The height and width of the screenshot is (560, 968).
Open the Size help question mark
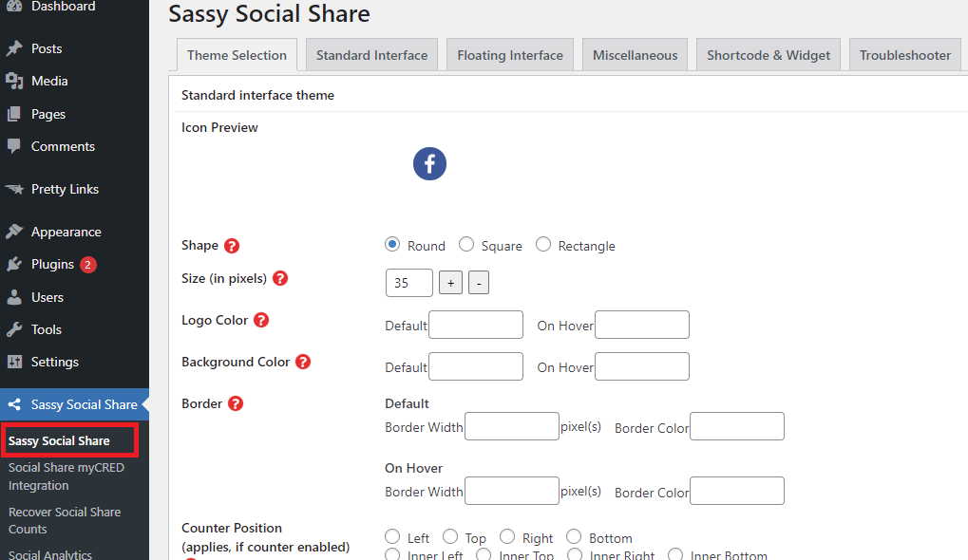(x=280, y=278)
